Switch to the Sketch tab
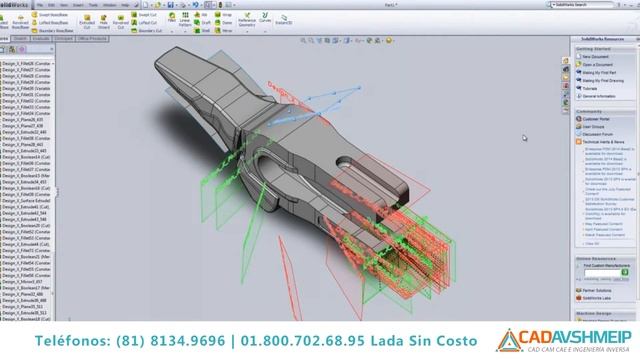This screenshot has height=360, width=640. 20,39
